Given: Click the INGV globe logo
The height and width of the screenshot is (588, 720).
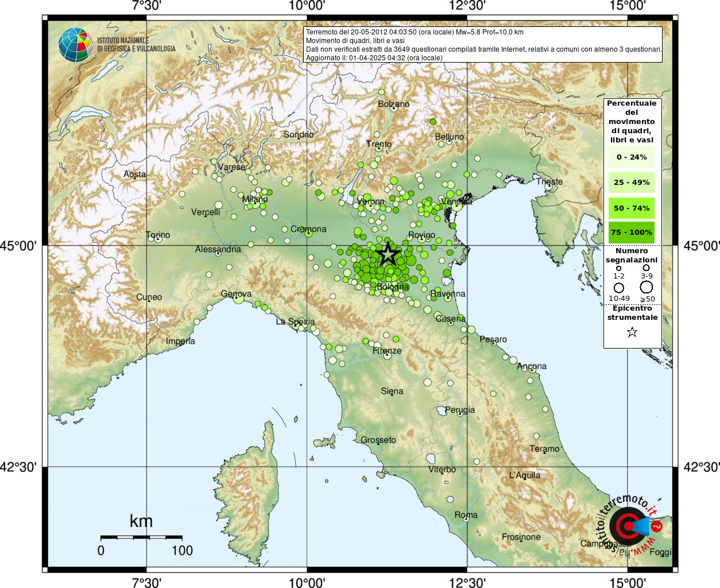Looking at the screenshot, I should pyautogui.click(x=75, y=45).
